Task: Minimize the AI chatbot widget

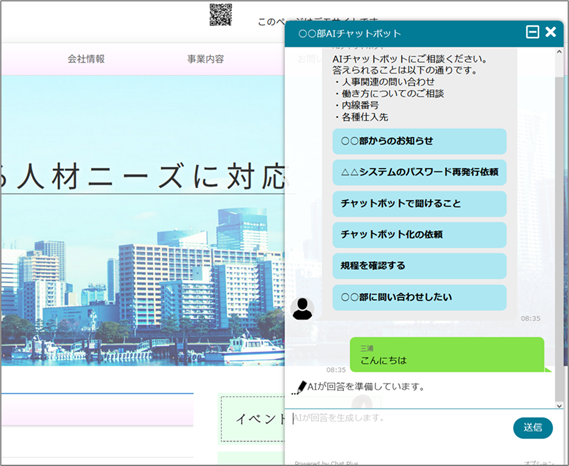Action: (532, 32)
